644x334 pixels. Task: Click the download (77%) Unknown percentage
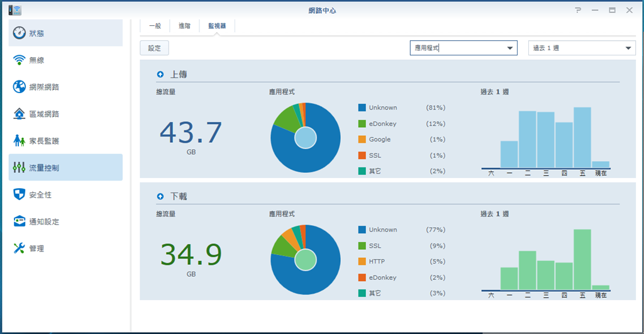pyautogui.click(x=435, y=230)
